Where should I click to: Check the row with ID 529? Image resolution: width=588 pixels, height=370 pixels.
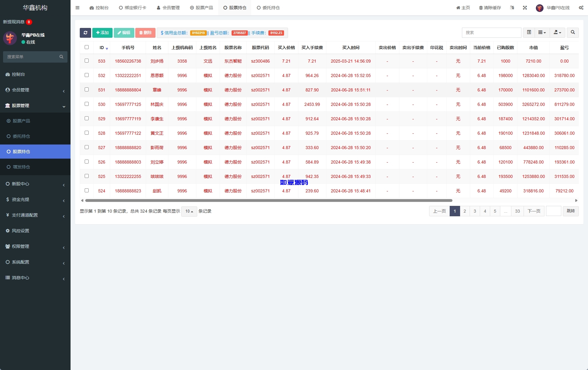click(x=86, y=118)
